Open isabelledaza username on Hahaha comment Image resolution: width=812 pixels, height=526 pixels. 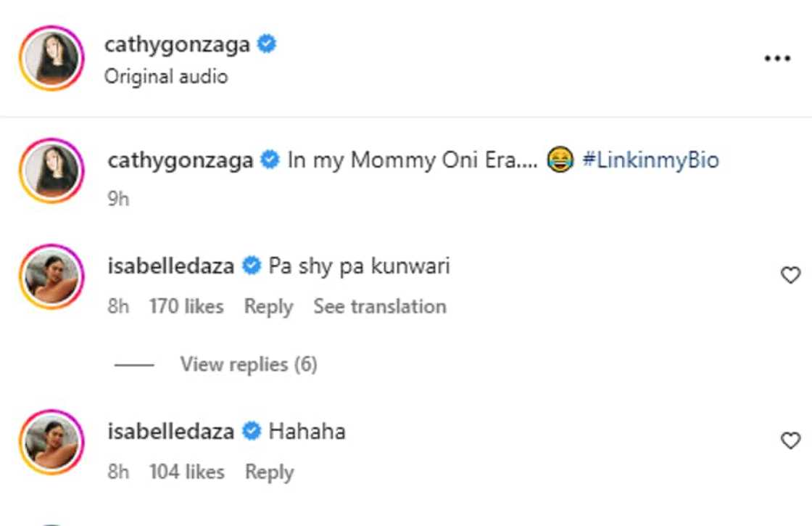click(x=170, y=432)
